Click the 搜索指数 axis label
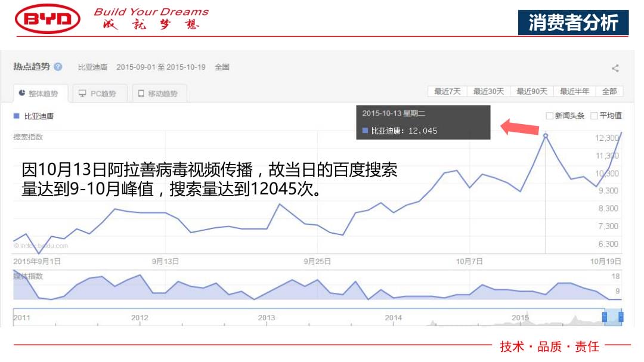The width and height of the screenshot is (644, 362). point(28,137)
